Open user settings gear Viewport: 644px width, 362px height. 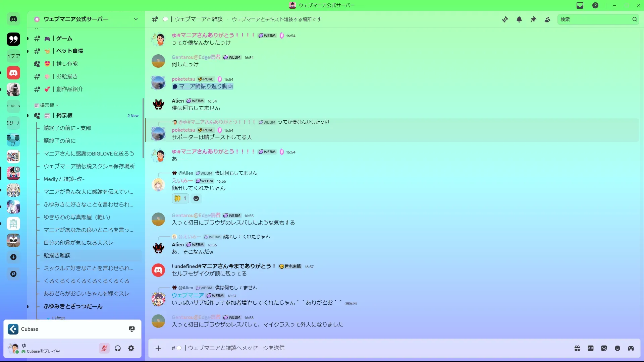pyautogui.click(x=131, y=348)
